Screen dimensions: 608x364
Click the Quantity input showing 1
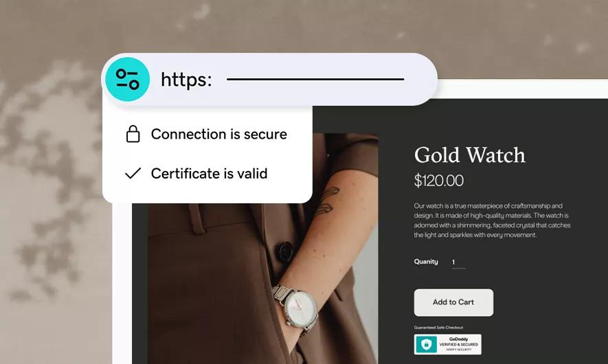point(458,262)
